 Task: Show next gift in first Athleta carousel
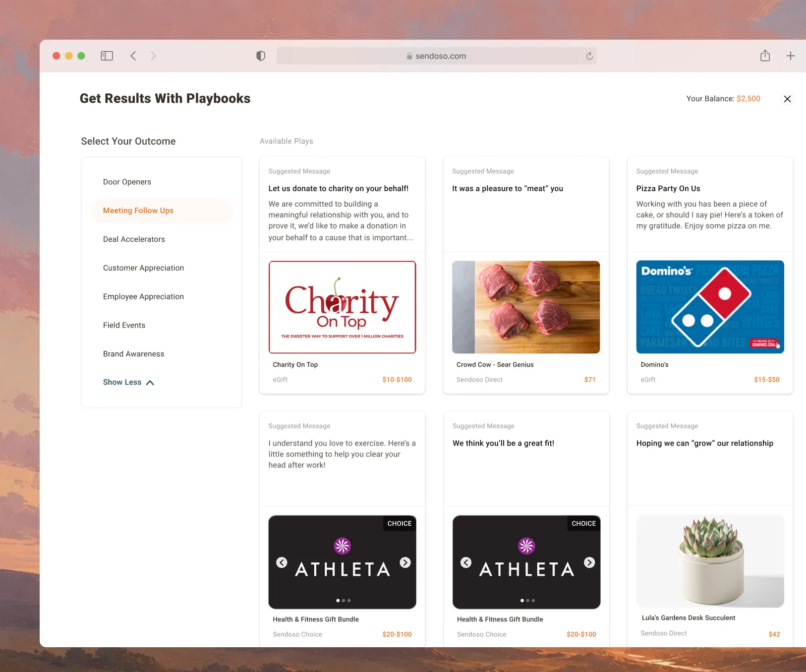(x=405, y=562)
